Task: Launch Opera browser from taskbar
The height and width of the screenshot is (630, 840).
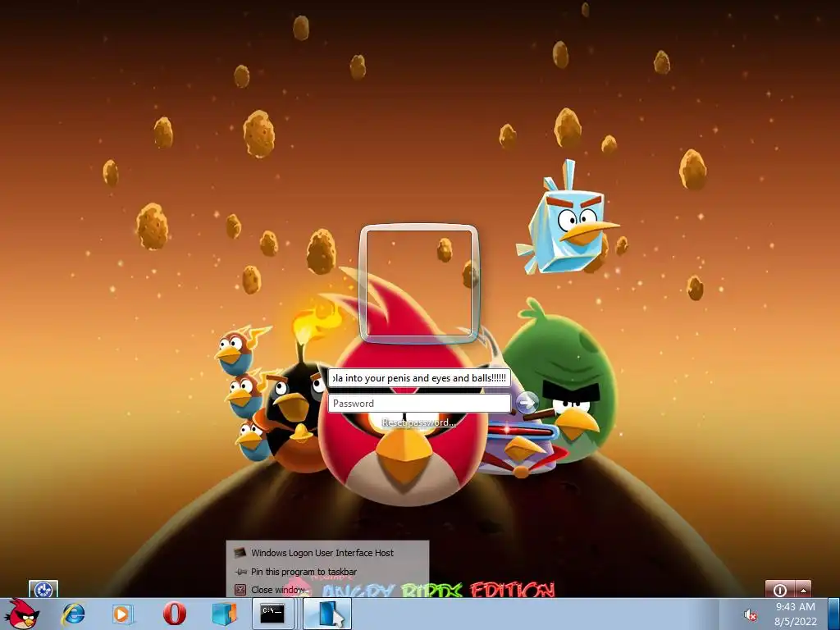Action: coord(175,614)
